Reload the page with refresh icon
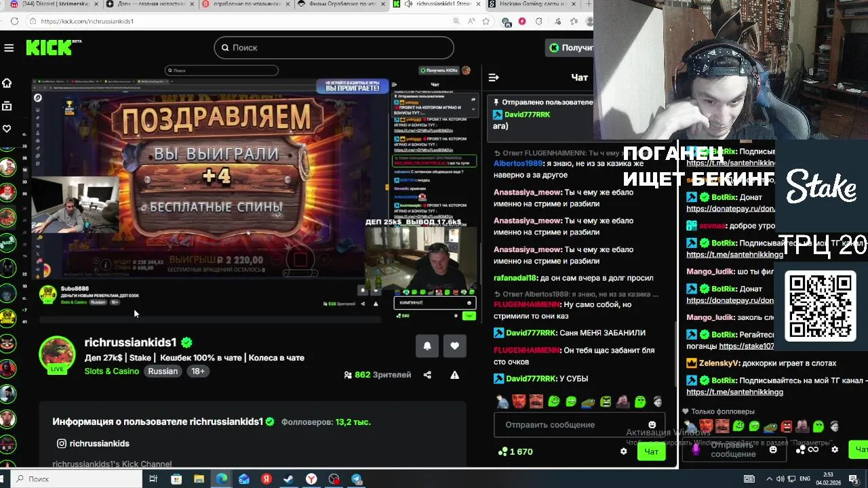Image resolution: width=868 pixels, height=488 pixels. (x=14, y=21)
